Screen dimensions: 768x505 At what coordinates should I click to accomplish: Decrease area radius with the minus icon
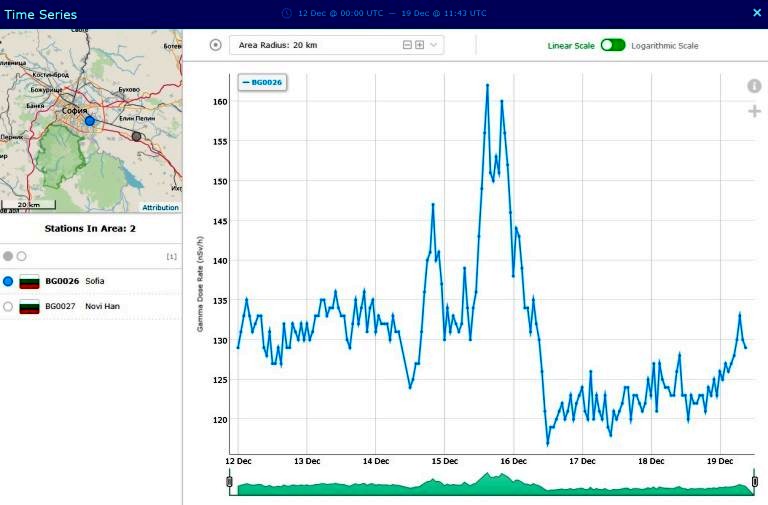pyautogui.click(x=407, y=45)
